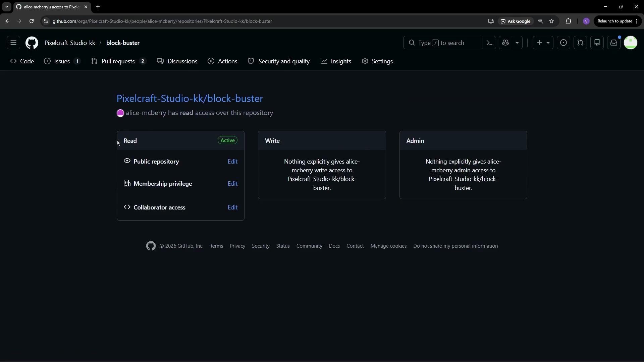Open install app icon in address bar
This screenshot has height=362, width=644.
click(491, 21)
